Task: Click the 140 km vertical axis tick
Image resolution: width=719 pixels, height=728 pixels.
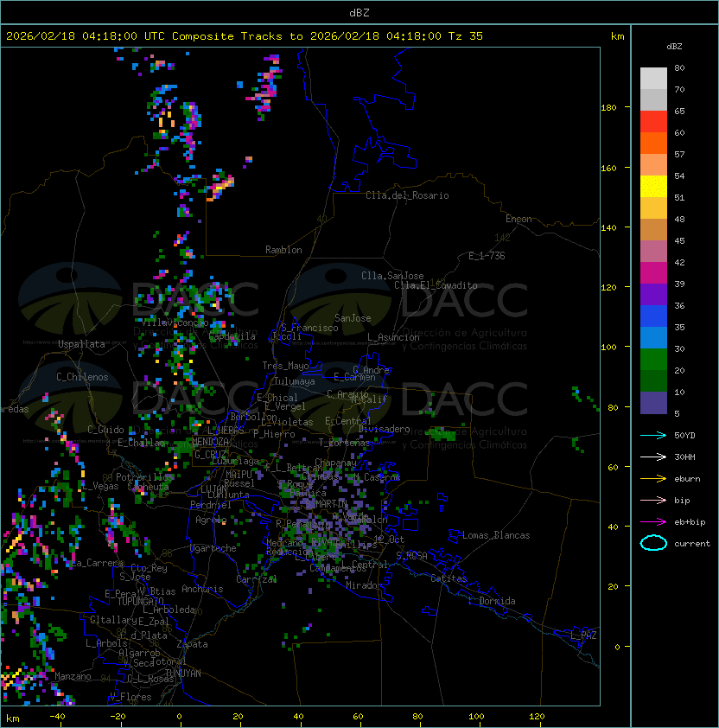Action: pyautogui.click(x=608, y=228)
